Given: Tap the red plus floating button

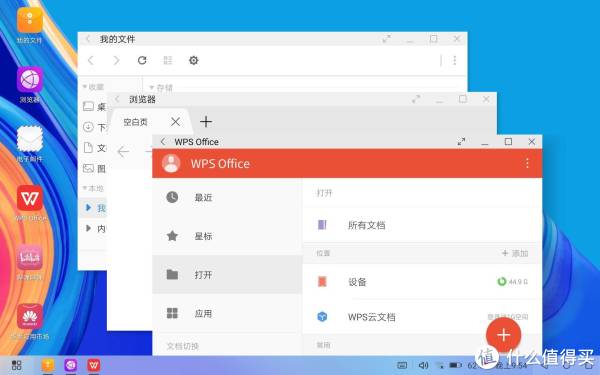Looking at the screenshot, I should [503, 335].
